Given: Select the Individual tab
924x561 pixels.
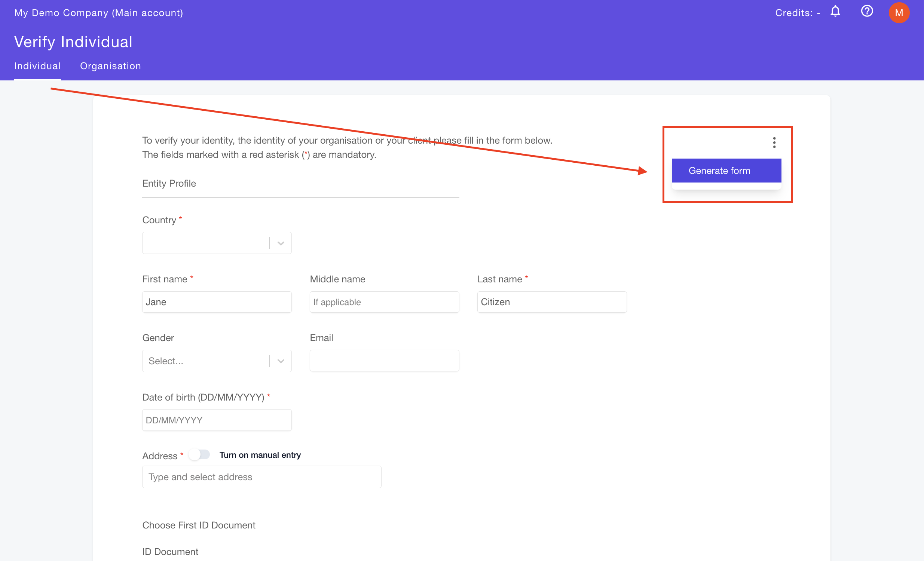Looking at the screenshot, I should point(37,65).
